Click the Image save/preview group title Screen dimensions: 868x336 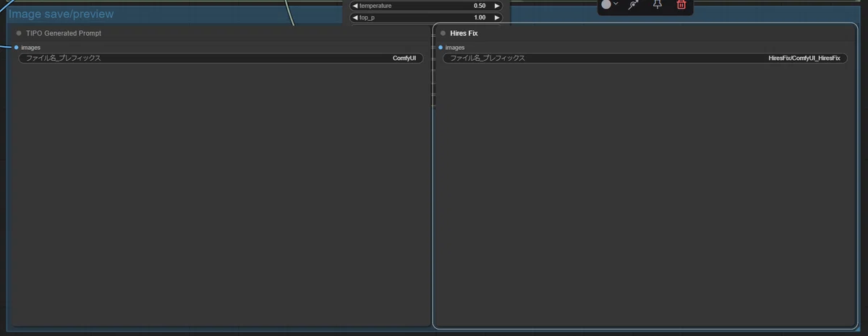(x=61, y=14)
